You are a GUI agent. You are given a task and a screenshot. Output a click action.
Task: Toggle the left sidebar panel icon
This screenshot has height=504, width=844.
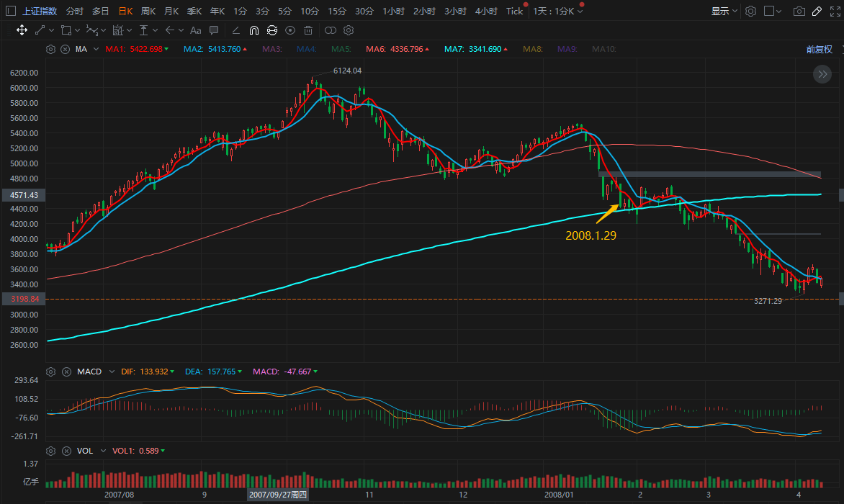[x=10, y=11]
